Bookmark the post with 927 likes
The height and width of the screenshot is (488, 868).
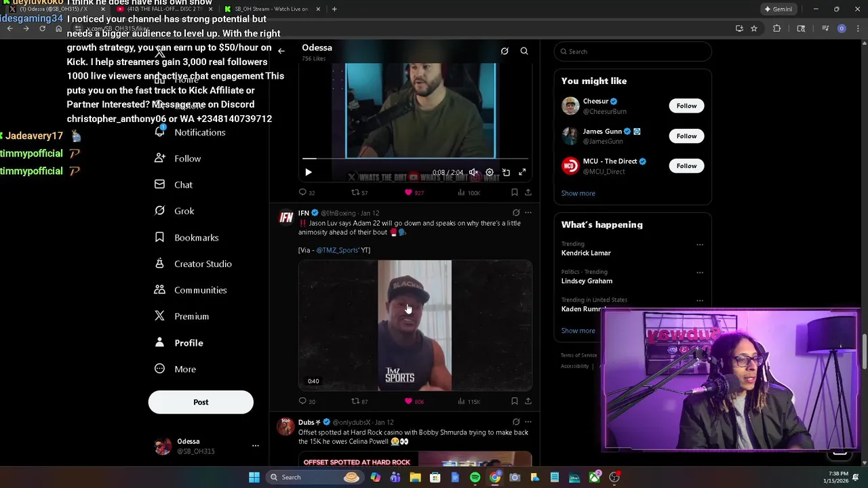[514, 192]
